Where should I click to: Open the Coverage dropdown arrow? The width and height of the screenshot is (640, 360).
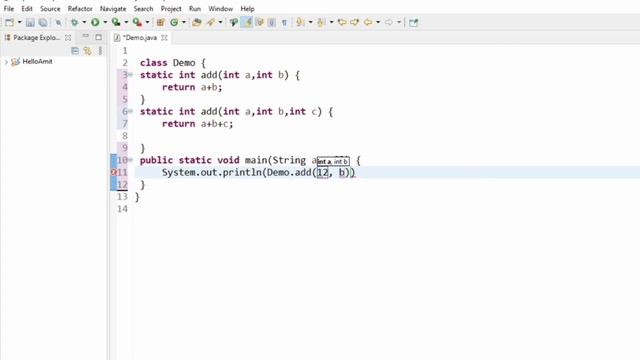tap(126, 22)
